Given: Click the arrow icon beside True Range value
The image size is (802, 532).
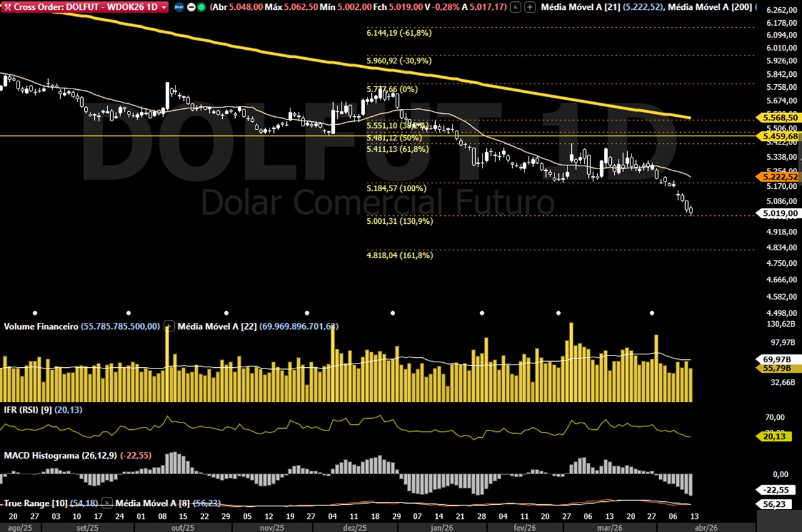Looking at the screenshot, I should (106, 503).
